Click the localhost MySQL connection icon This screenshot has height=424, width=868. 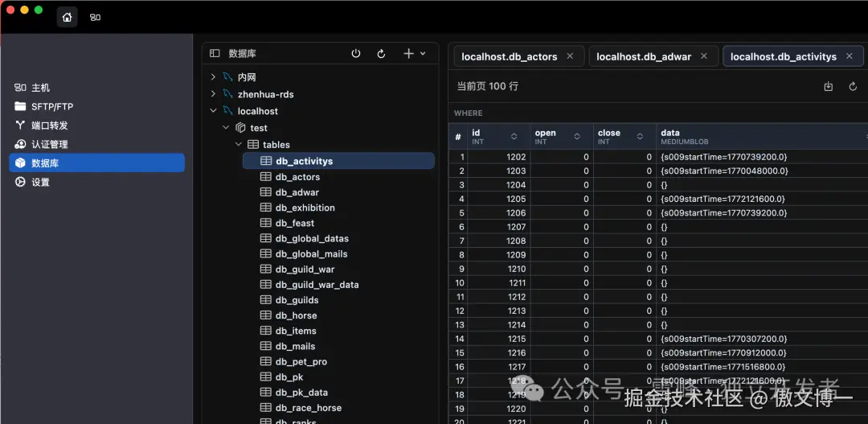227,111
